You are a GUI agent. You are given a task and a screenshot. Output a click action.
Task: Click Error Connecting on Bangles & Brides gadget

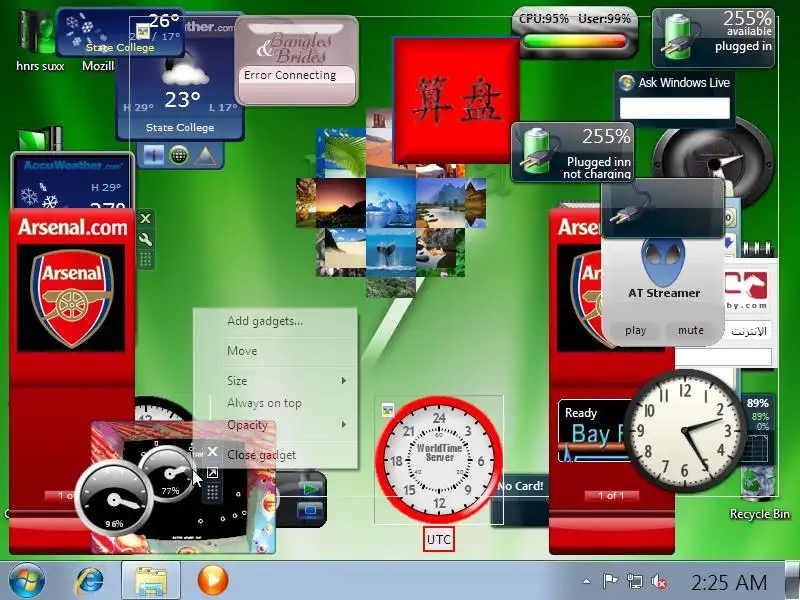coord(290,76)
